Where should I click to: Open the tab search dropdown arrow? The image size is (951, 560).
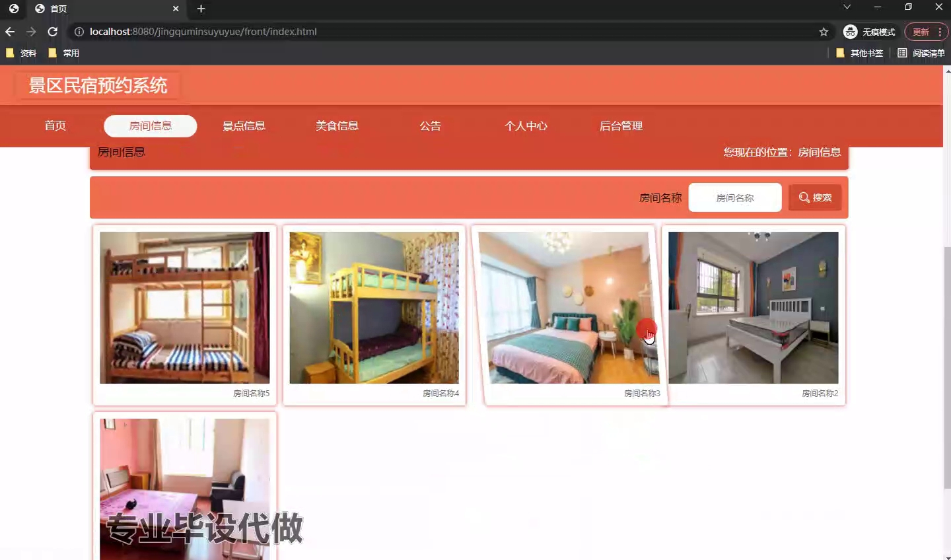click(x=847, y=7)
